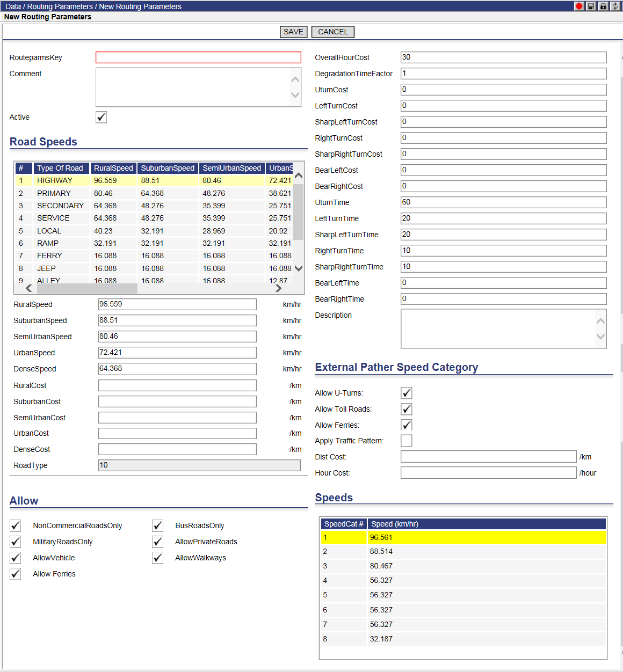Select the SECONDARY road row
Viewport: 623px width, 672px height.
[x=154, y=206]
